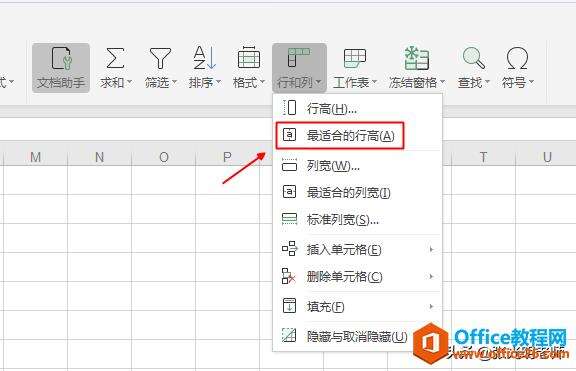Click the delete cells icon beside 删除单元格(C)
This screenshot has height=371, width=576.
(289, 276)
